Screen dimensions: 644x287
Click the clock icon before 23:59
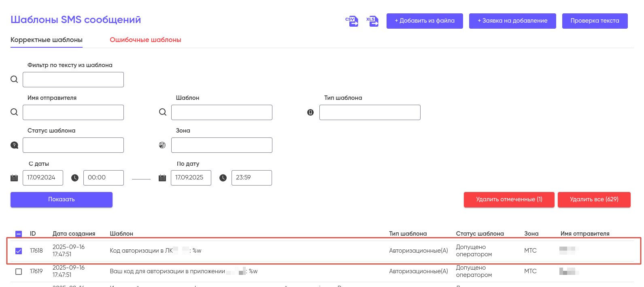[x=223, y=178]
